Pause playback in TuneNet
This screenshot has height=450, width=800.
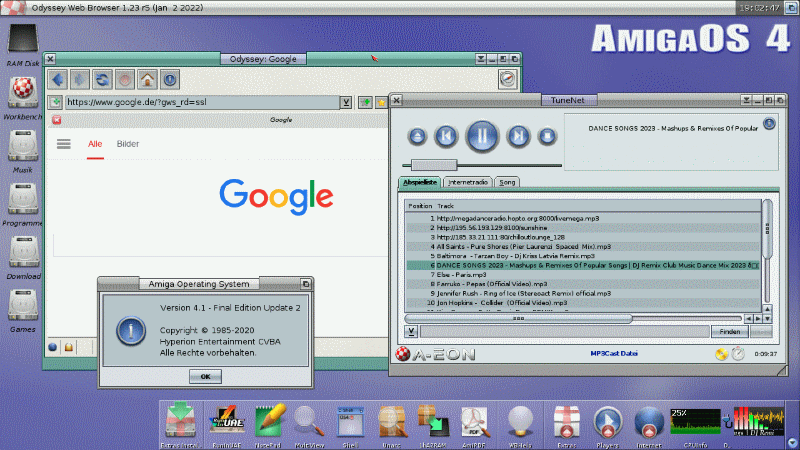pyautogui.click(x=482, y=135)
